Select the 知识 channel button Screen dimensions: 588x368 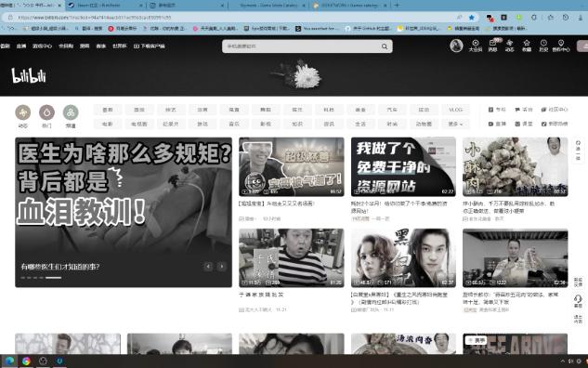[297, 124]
